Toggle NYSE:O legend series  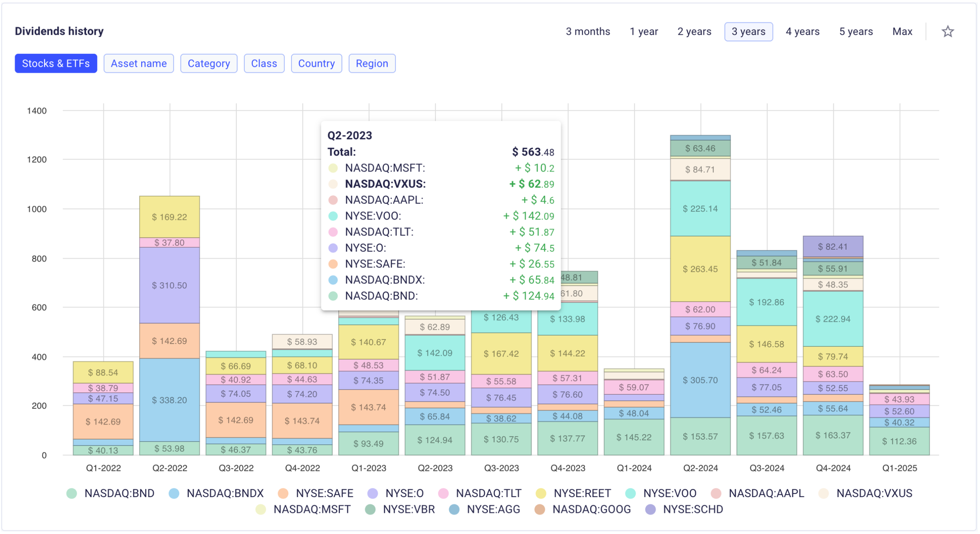tap(395, 493)
